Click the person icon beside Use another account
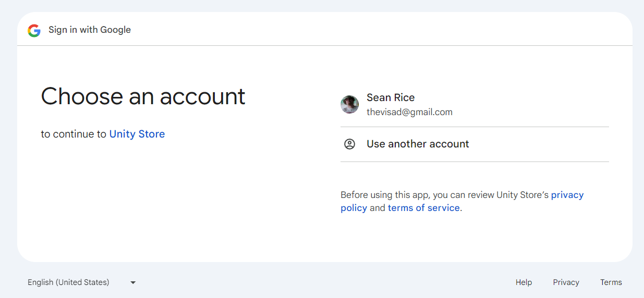 [349, 144]
